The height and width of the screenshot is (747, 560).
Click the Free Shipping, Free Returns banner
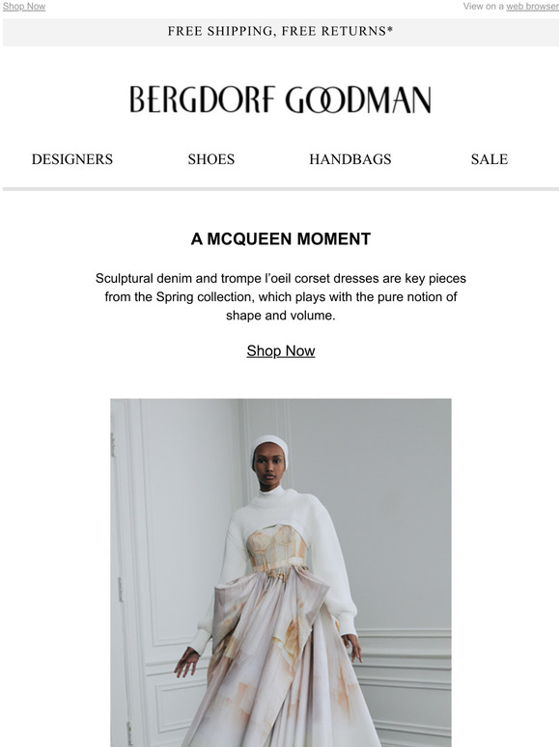[x=280, y=32]
